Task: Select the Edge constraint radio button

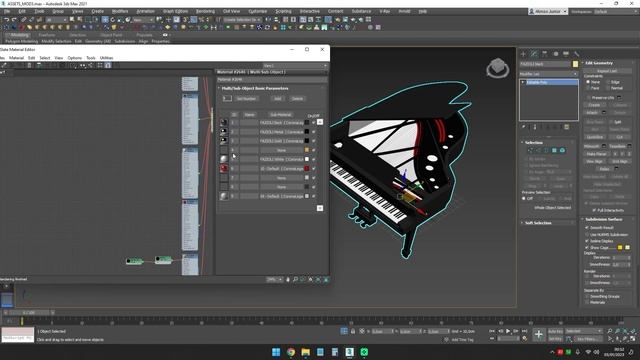Action: (x=608, y=82)
